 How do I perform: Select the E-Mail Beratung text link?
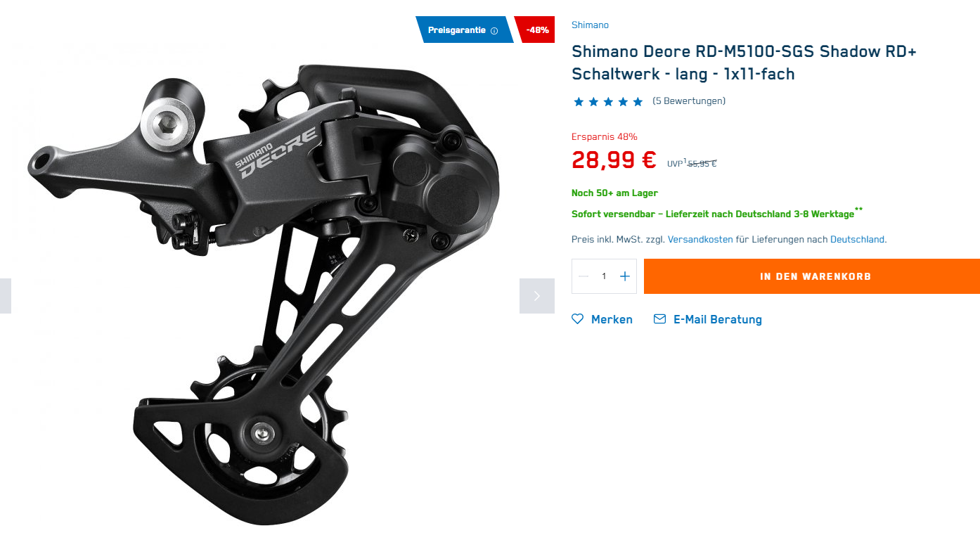718,319
